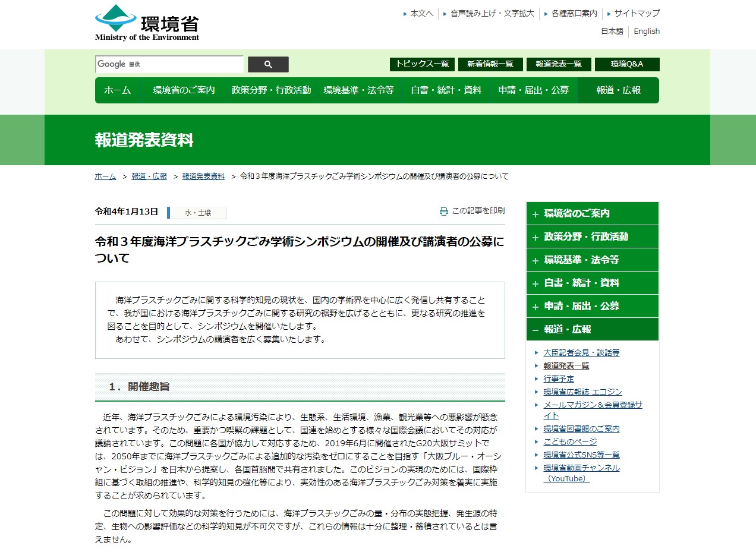Image resolution: width=756 pixels, height=552 pixels.
Task: Open 大臣記者会見・談話等 sidebar link
Action: point(581,352)
